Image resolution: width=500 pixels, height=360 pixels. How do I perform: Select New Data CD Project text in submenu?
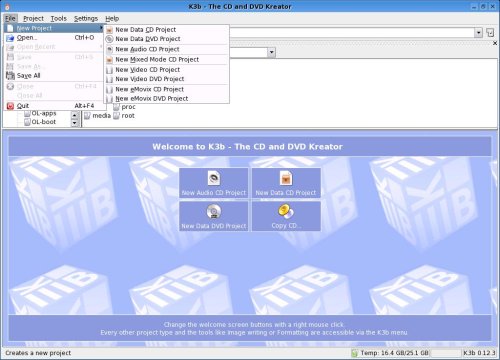[146, 30]
